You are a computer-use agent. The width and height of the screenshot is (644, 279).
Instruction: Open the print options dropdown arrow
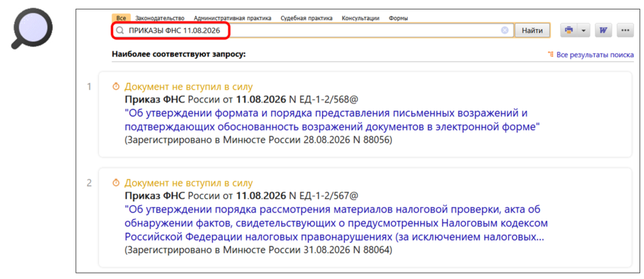coord(584,30)
